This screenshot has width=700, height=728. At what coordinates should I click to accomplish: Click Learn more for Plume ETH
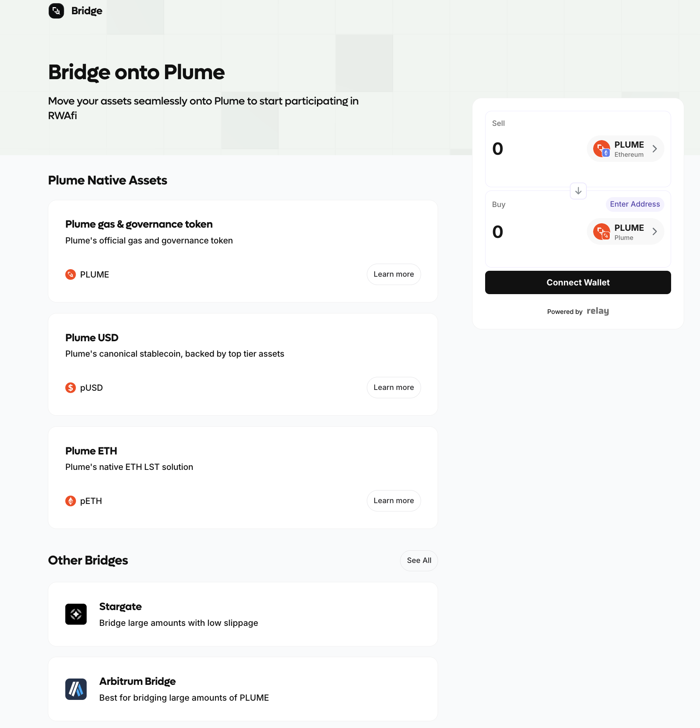(x=393, y=501)
